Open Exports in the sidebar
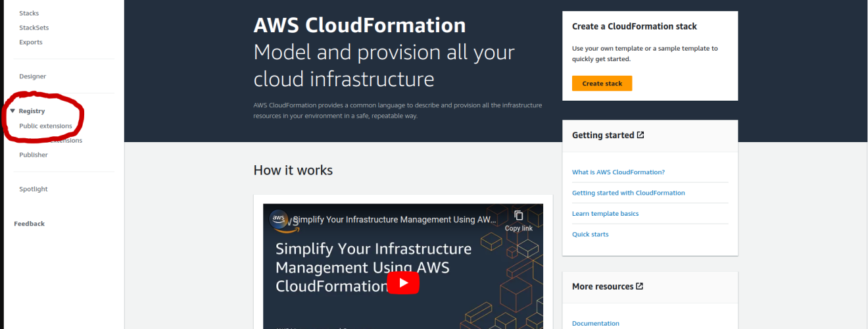Viewport: 868px width, 329px height. (31, 42)
